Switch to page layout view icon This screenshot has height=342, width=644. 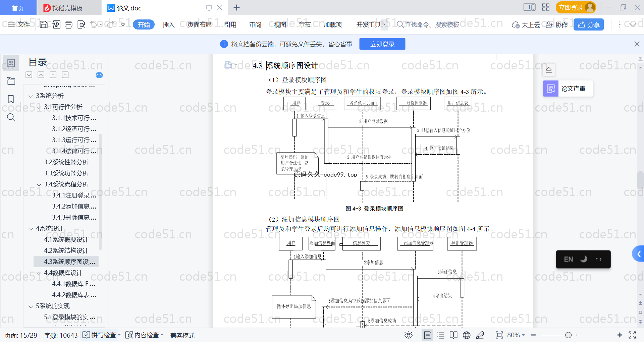coord(428,335)
